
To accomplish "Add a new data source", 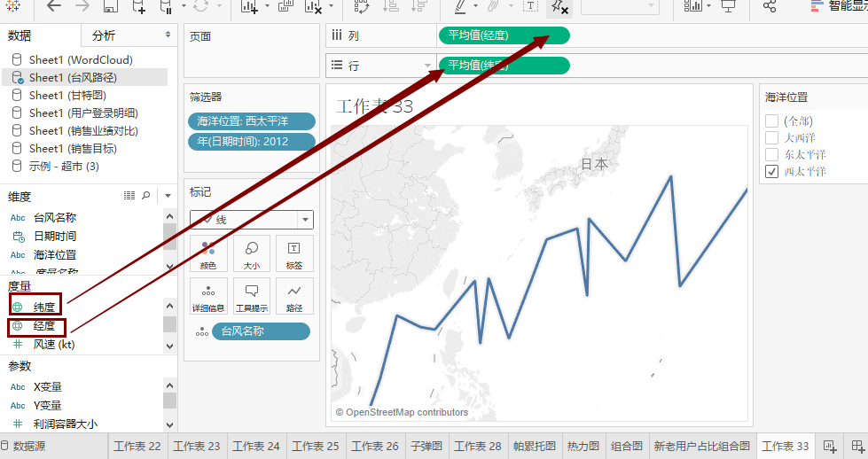I will point(139,6).
